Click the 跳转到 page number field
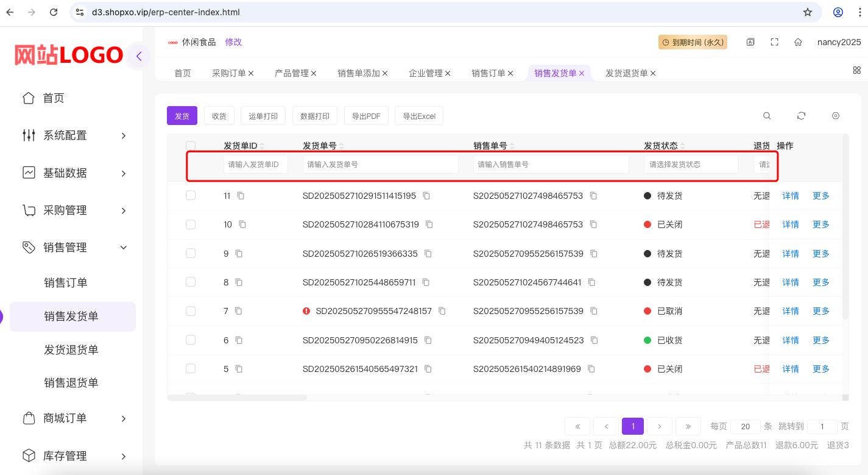 pos(822,426)
